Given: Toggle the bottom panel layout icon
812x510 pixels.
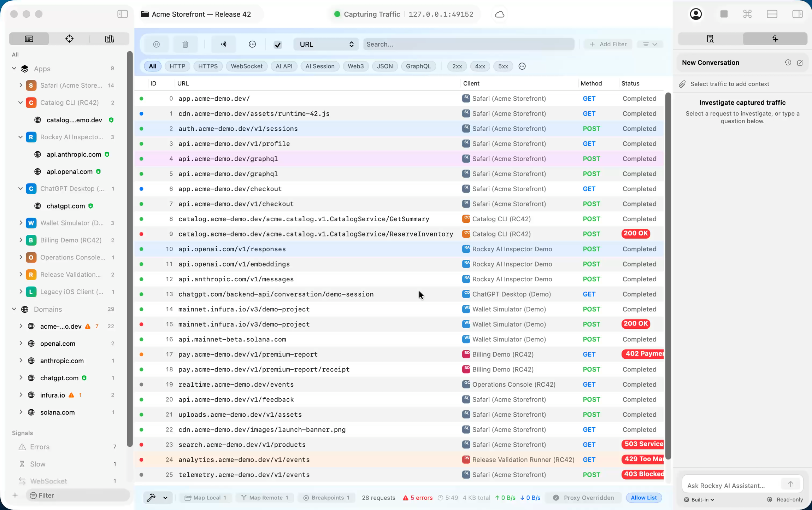Looking at the screenshot, I should click(772, 14).
